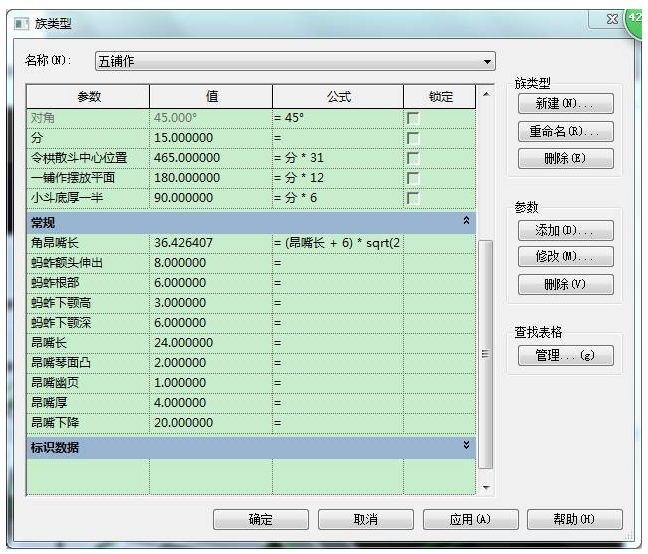Click 删除(E) family type button

(x=565, y=158)
